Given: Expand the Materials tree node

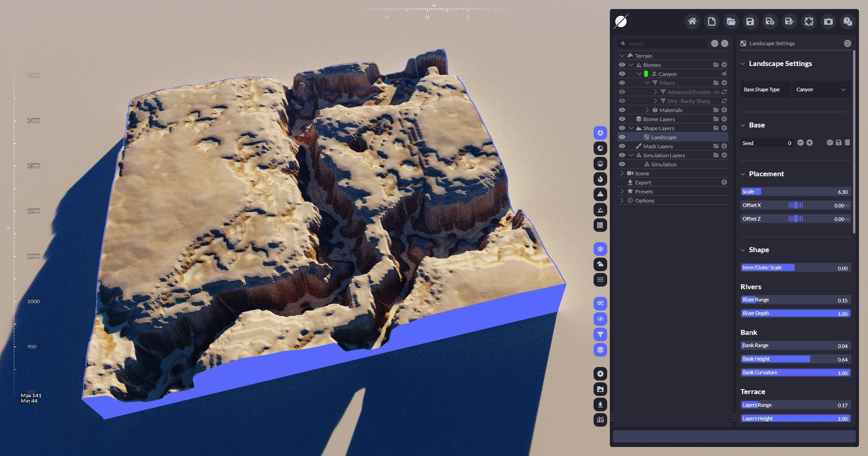Looking at the screenshot, I should 647,110.
